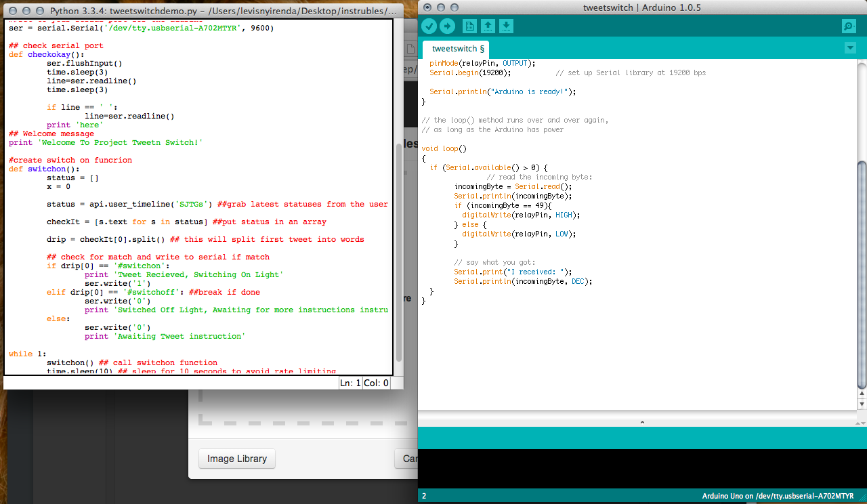Viewport: 867px width, 504px height.
Task: Click the 'status = api.user_timeline' line
Action: (x=217, y=205)
